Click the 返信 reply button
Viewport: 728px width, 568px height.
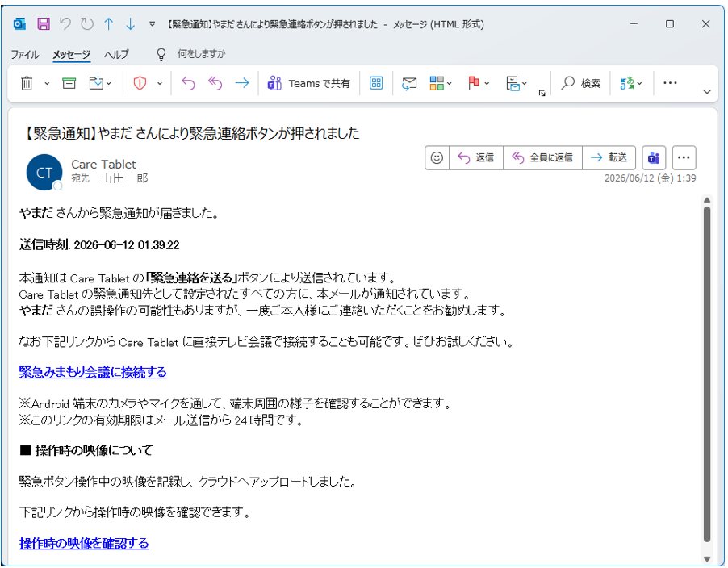tap(476, 158)
